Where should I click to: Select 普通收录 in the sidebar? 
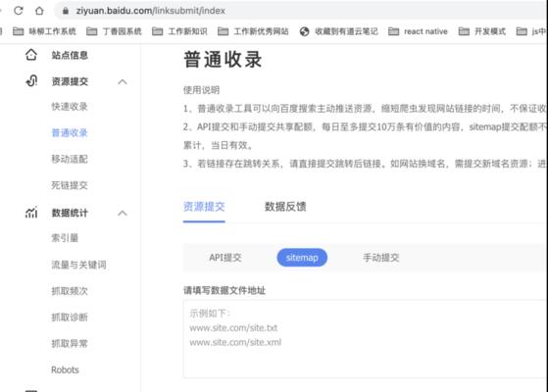point(70,132)
